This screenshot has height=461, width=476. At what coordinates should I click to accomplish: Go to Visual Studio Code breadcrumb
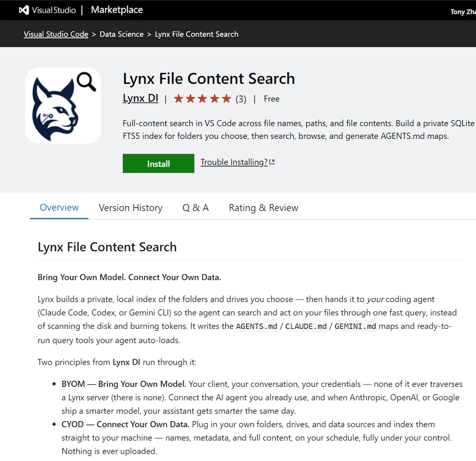point(56,34)
